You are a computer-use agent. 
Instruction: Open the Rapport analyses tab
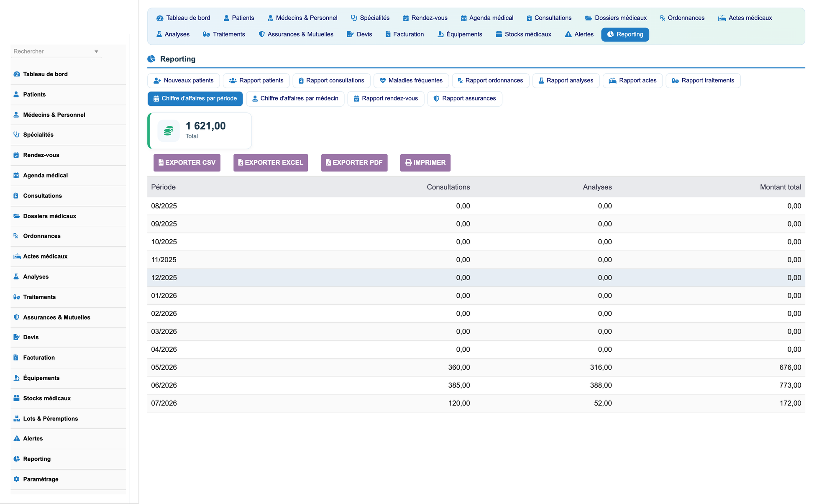point(566,81)
